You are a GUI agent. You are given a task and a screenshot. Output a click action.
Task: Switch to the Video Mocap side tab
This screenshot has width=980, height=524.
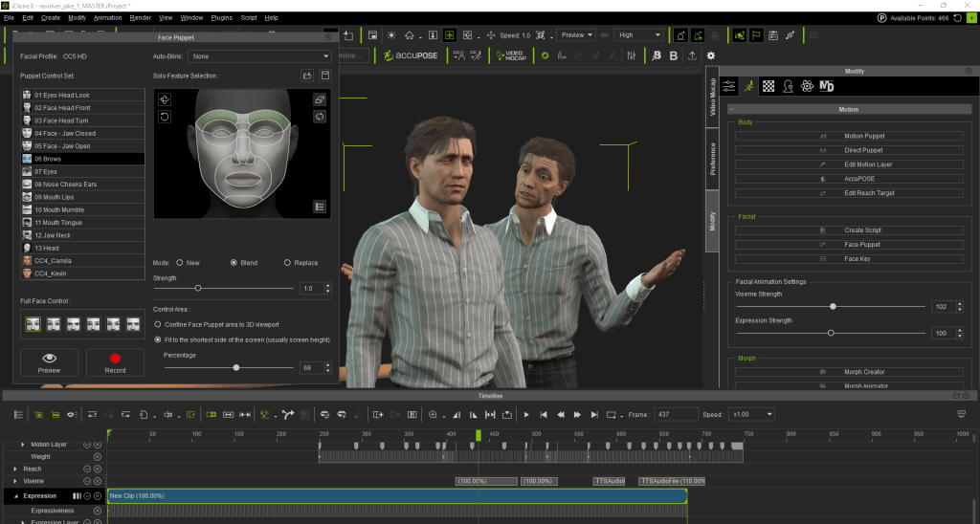[x=712, y=97]
